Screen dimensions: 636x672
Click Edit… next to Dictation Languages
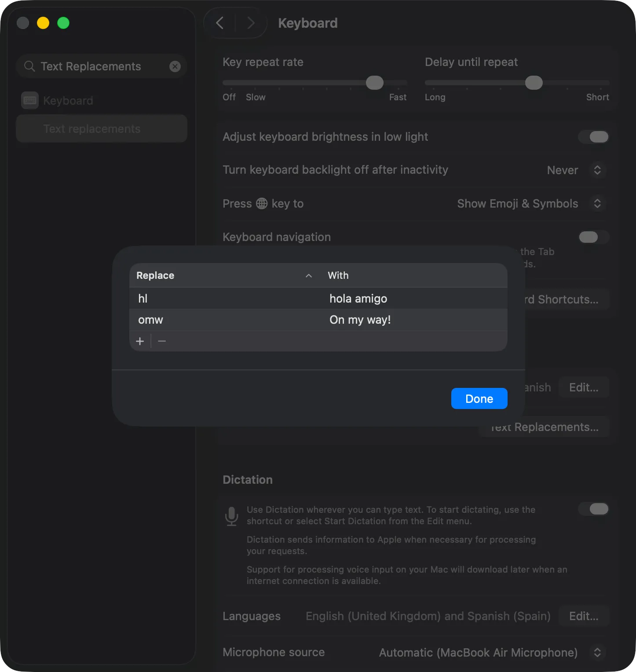tap(584, 616)
